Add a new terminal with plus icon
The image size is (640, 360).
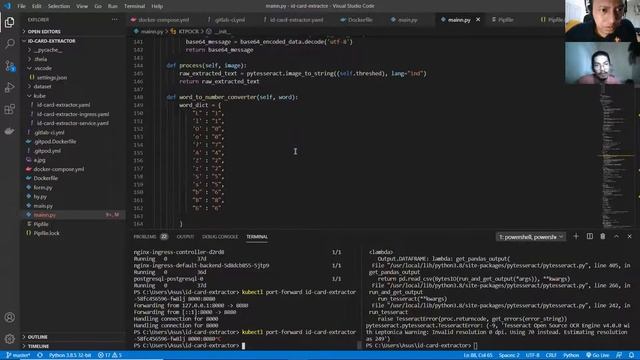point(576,236)
